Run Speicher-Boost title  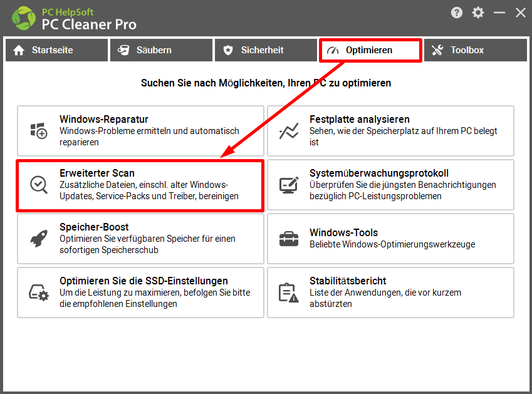(x=94, y=227)
